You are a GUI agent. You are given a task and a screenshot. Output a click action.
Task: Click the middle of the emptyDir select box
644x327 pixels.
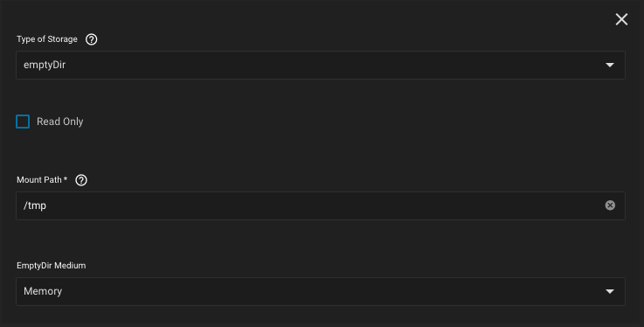click(321, 65)
